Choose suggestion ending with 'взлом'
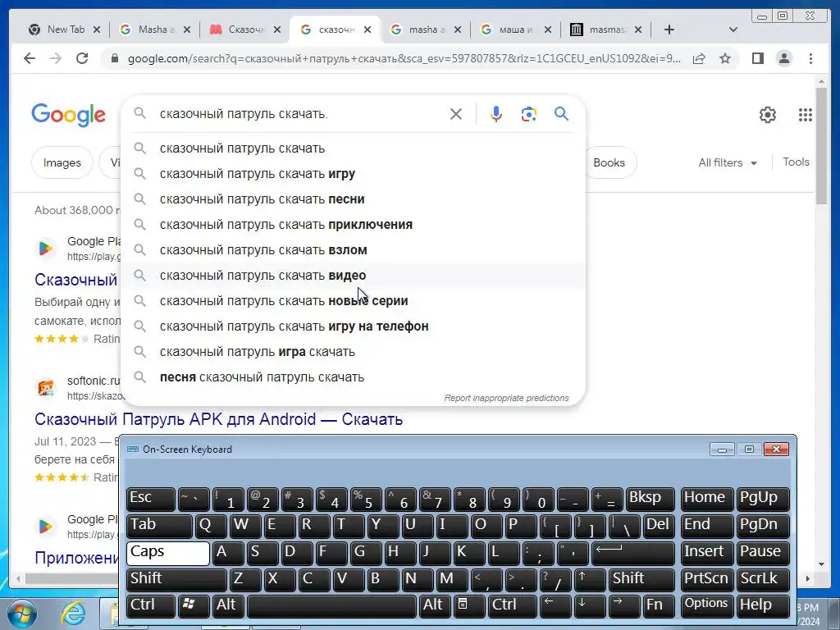The width and height of the screenshot is (840, 630). click(x=354, y=250)
